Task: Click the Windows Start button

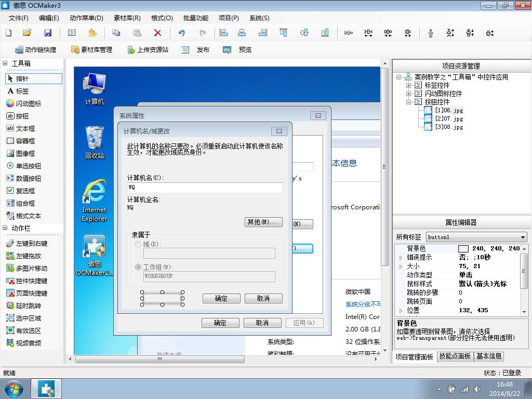Action: coord(14,389)
